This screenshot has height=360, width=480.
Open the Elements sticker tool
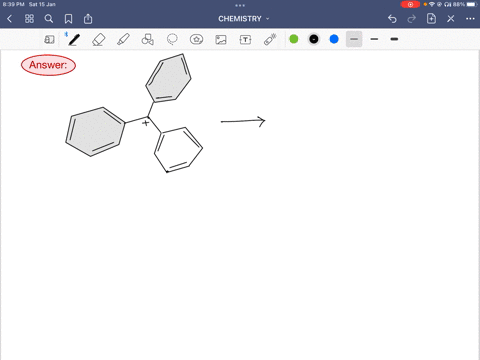(196, 40)
